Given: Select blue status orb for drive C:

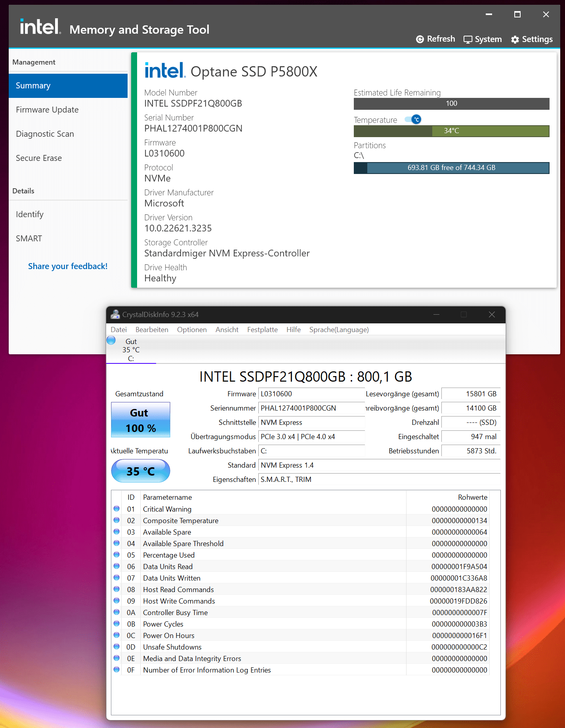Looking at the screenshot, I should coord(111,340).
